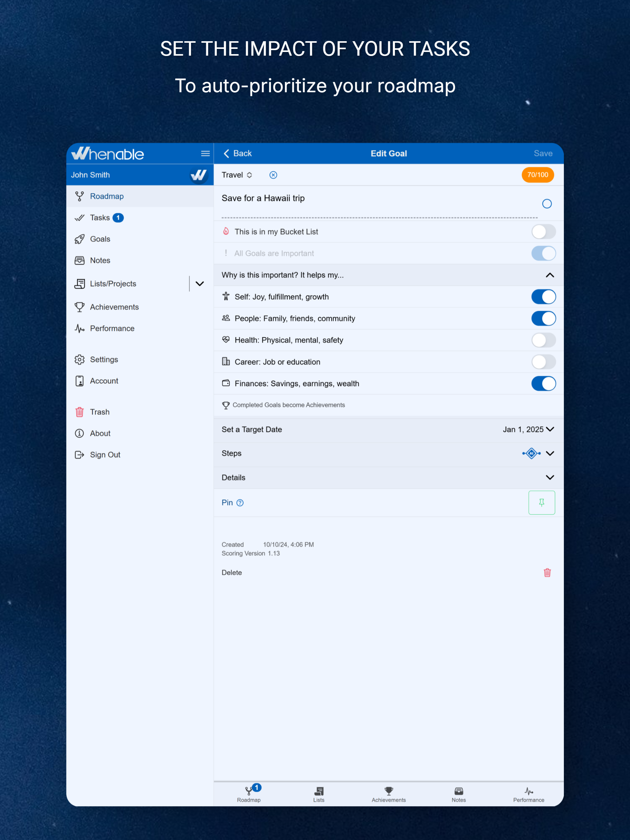This screenshot has width=630, height=840.
Task: Click the Performance pulse icon in sidebar
Action: click(x=79, y=328)
